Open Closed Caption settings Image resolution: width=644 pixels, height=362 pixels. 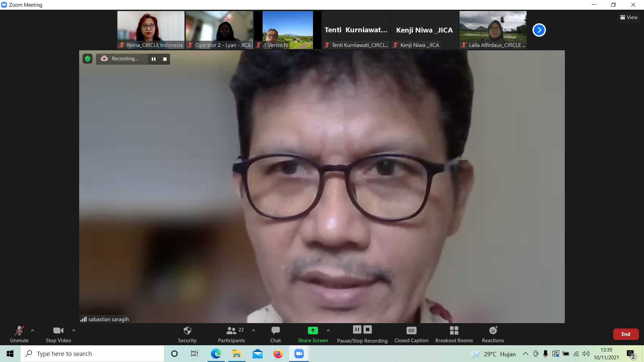[x=411, y=334]
